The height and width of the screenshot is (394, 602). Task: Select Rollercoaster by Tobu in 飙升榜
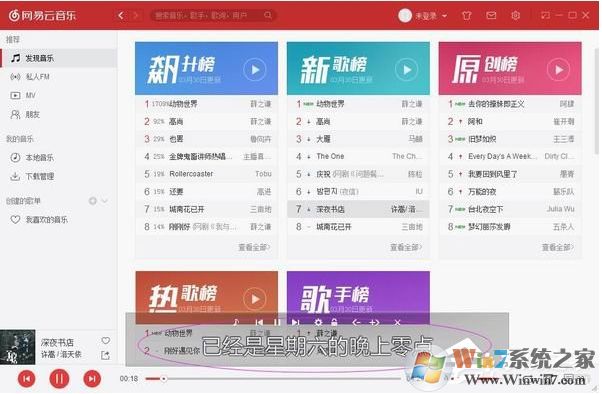[x=207, y=174]
